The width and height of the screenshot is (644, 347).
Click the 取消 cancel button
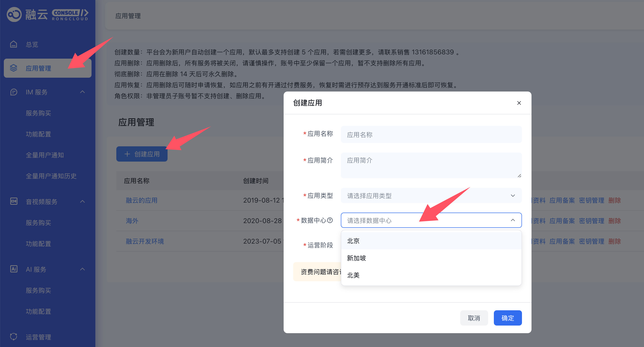pos(474,318)
